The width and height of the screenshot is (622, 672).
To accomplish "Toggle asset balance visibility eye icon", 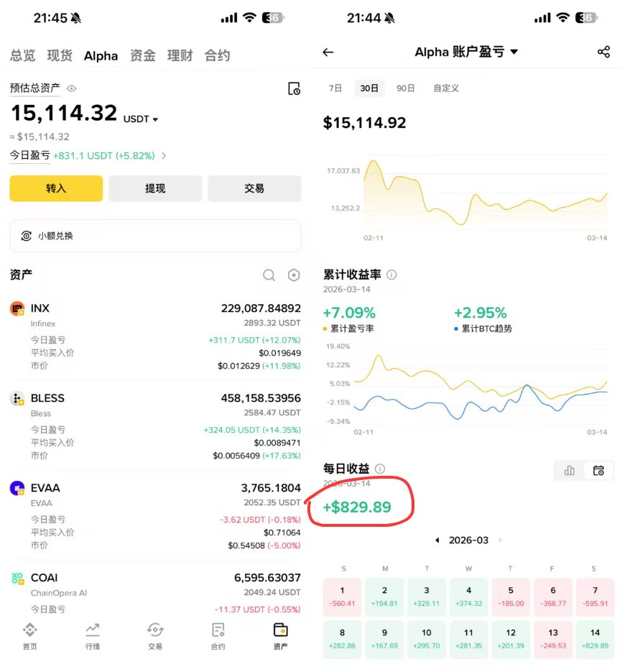I will (x=72, y=88).
